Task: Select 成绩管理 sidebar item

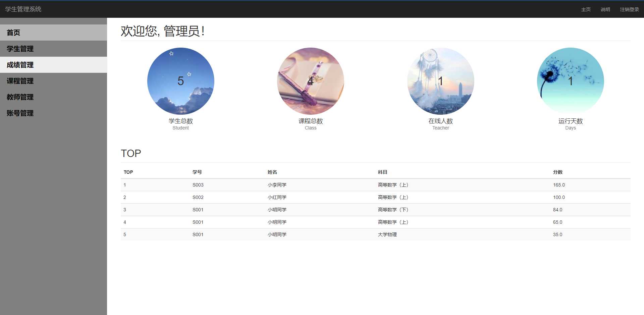Action: coord(53,65)
